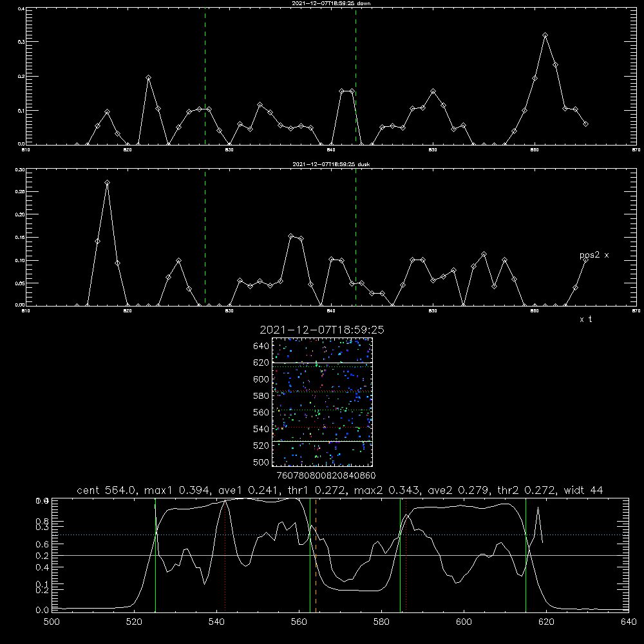Click the timestamp title above the speckle image
The image size is (644, 644).
pos(322,330)
